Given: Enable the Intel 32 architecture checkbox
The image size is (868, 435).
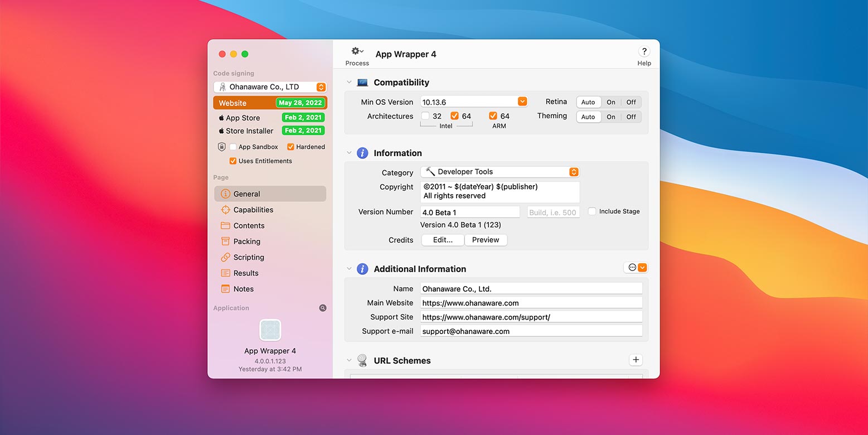Looking at the screenshot, I should pos(425,116).
